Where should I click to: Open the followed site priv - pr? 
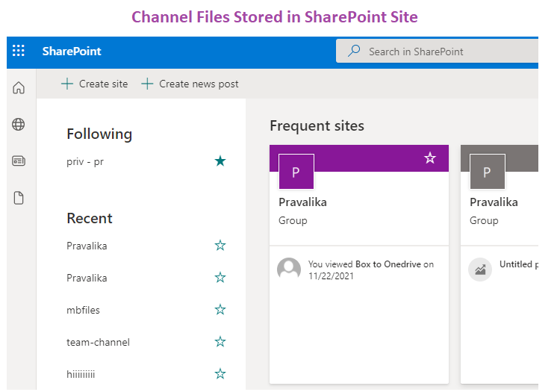[x=85, y=162]
